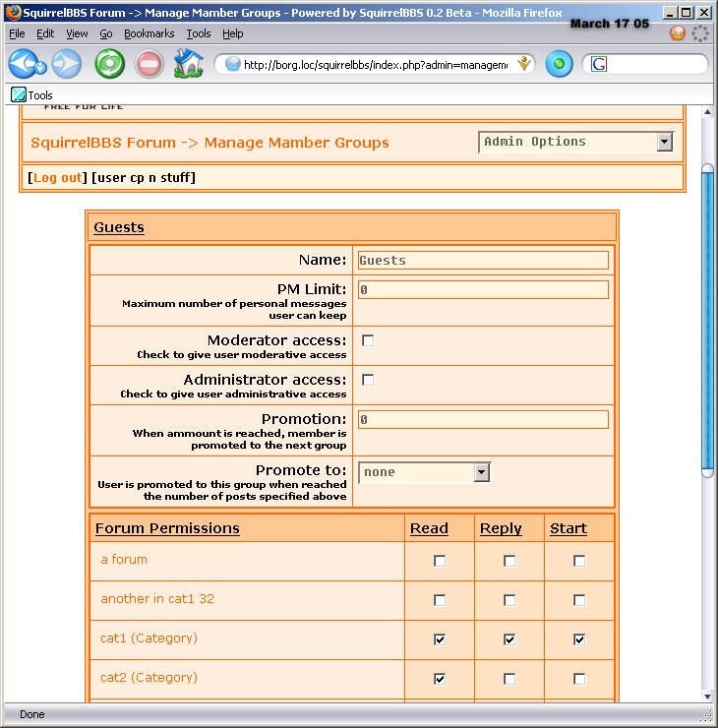Click the Reply column header
This screenshot has height=728, width=718.
pos(501,528)
